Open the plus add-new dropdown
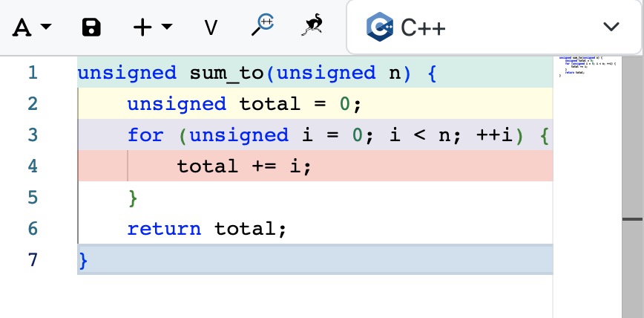Viewport: 644px width, 318px height. click(153, 27)
